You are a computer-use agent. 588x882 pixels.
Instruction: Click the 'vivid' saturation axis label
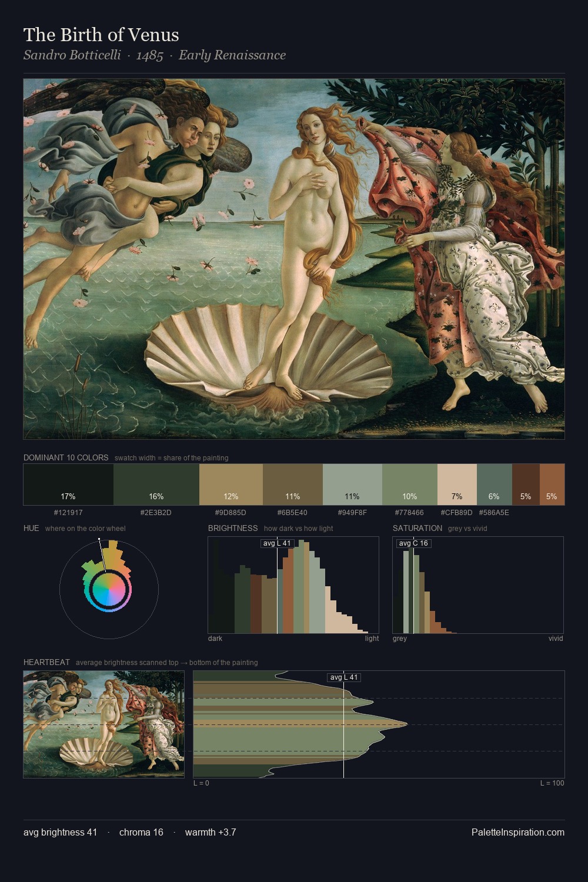click(x=556, y=639)
